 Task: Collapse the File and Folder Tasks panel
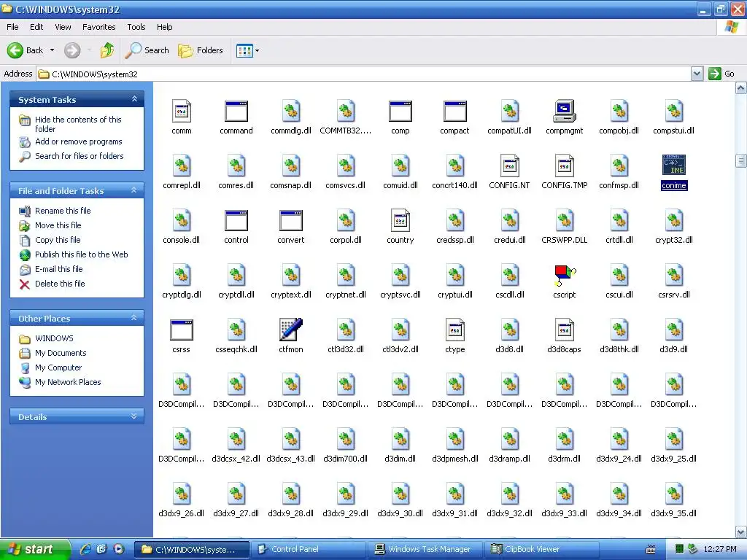(134, 190)
